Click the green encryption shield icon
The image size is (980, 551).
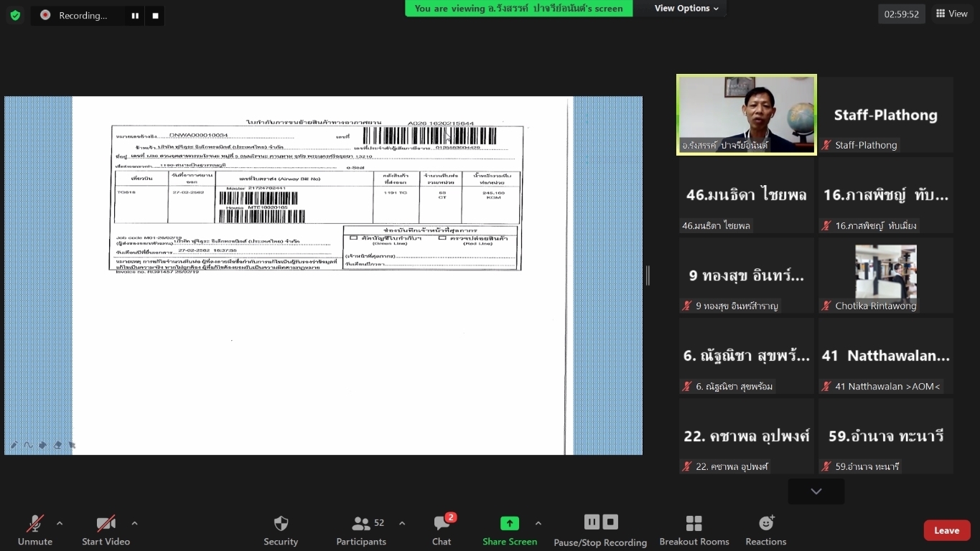[15, 15]
